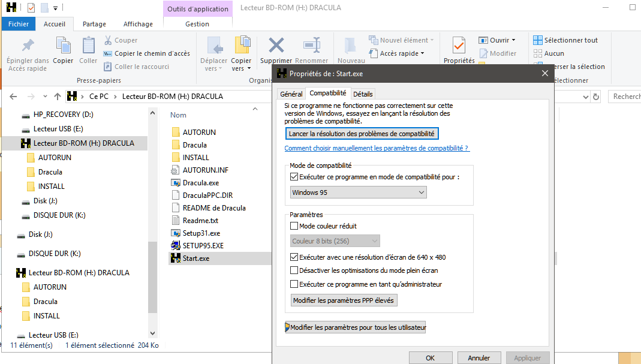Image resolution: width=641 pixels, height=364 pixels.
Task: Check Exécuter en tant qu'administrateur
Action: coord(294,284)
